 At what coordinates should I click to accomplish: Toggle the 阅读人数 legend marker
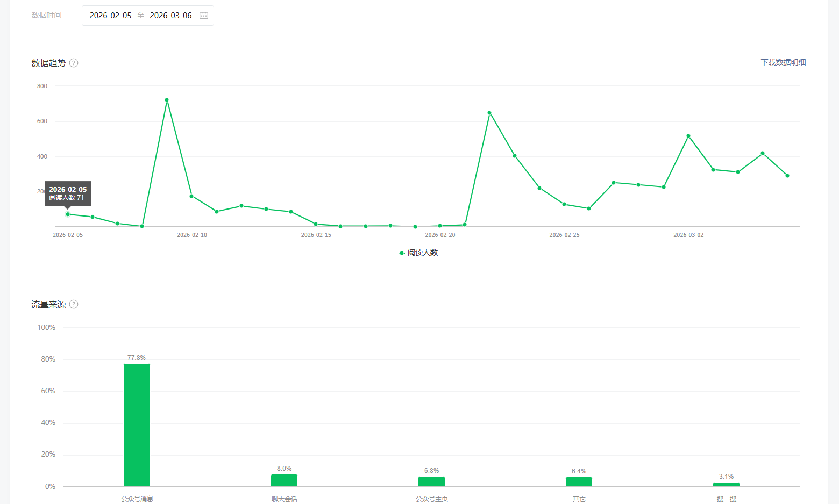coord(402,253)
